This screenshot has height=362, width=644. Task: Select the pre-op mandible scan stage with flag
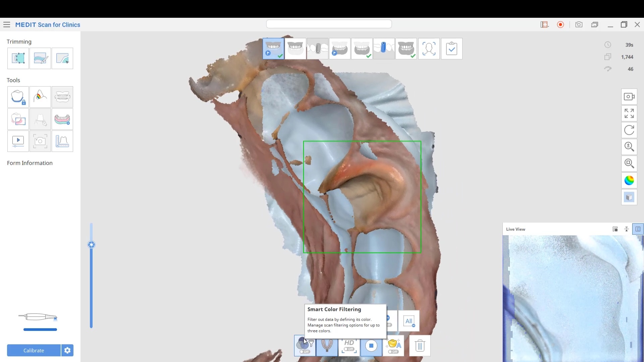(340, 49)
